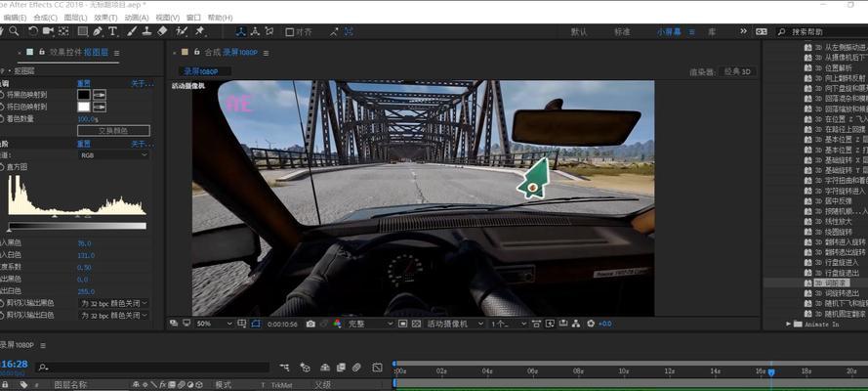Expand the workspace overflow chevron
Screen dimensions: 868x391
(x=743, y=31)
